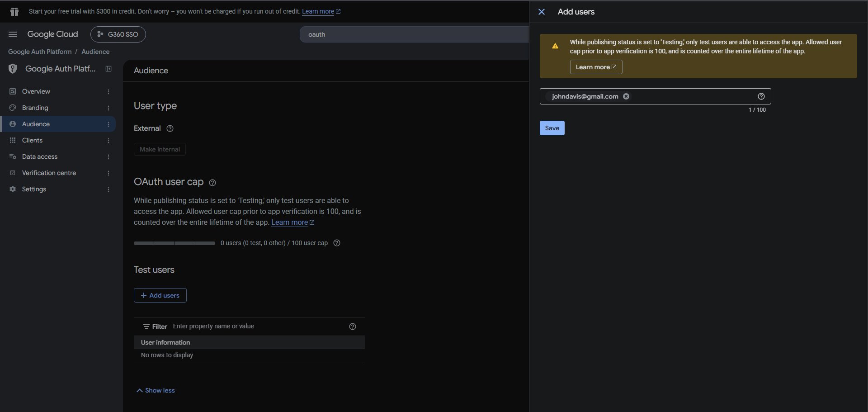Close the Add users panel

click(542, 12)
